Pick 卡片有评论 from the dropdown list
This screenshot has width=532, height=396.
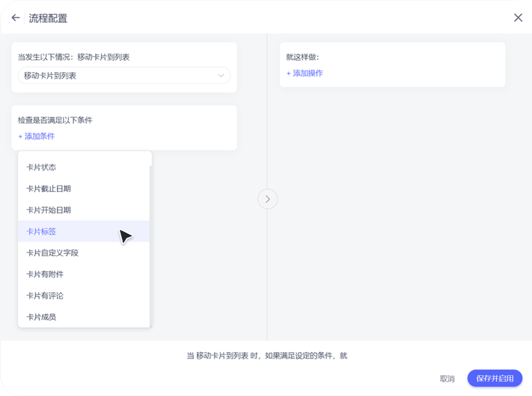pos(45,296)
